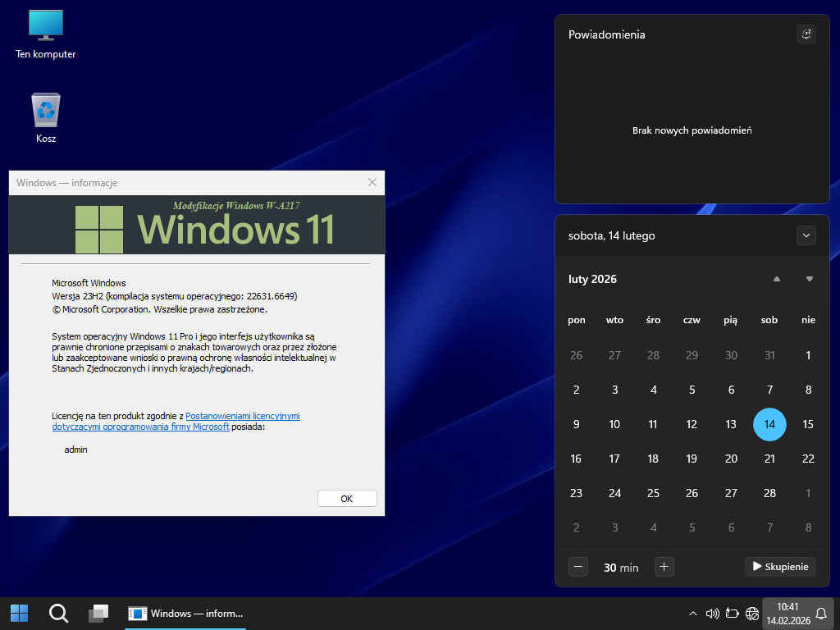Start focus session with Skupienie button
This screenshot has height=630, width=840.
coord(780,566)
